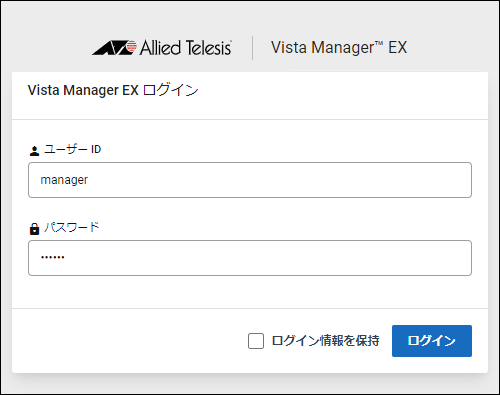Viewport: 500px width, 395px height.
Task: Focus the パスワード input field
Action: pos(250,258)
